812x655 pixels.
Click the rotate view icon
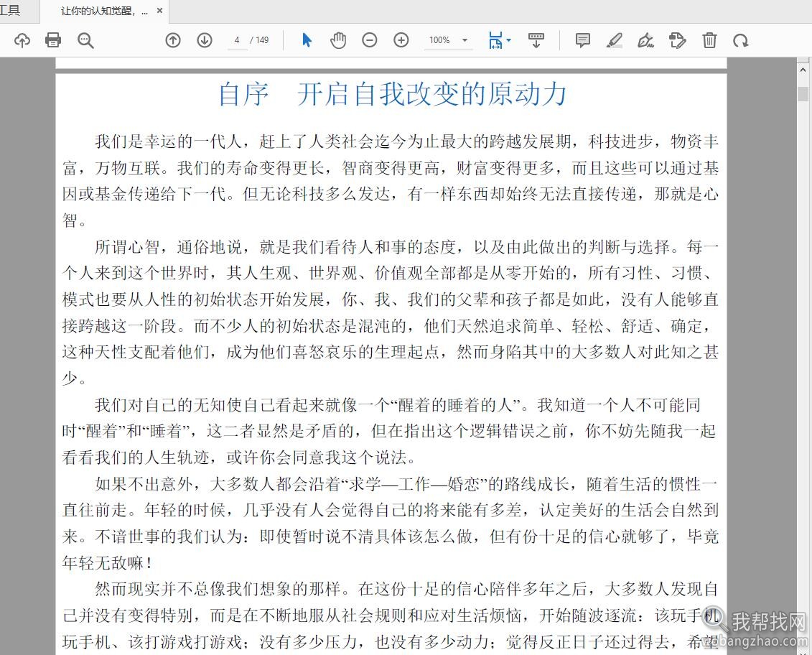(x=740, y=40)
